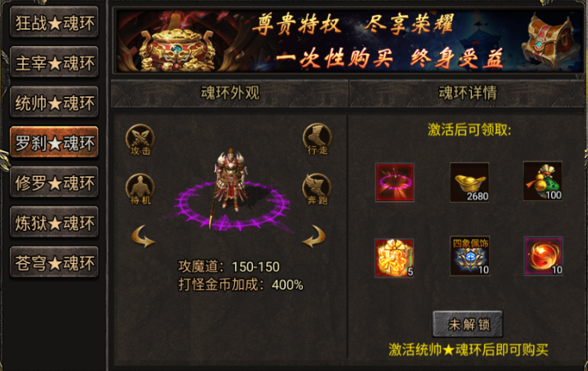Screen dimensions: 588x371
Task: Click the green gourd 100 reward
Action: click(543, 182)
